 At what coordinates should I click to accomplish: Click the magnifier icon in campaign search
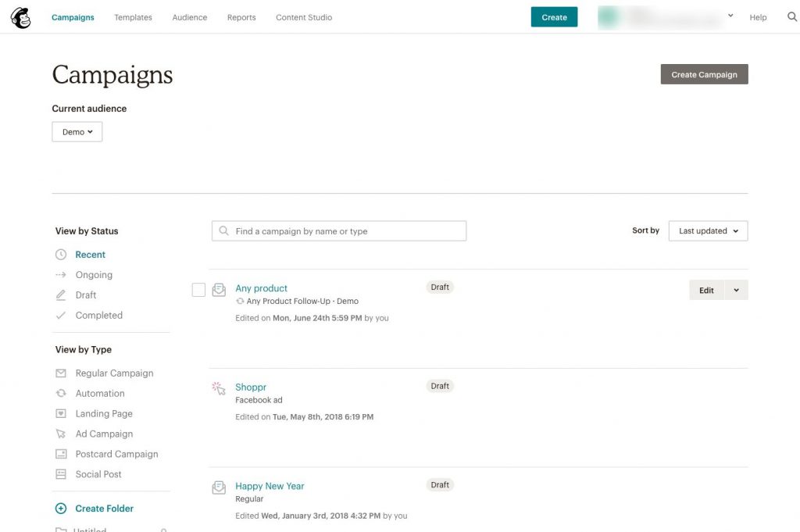(x=223, y=231)
